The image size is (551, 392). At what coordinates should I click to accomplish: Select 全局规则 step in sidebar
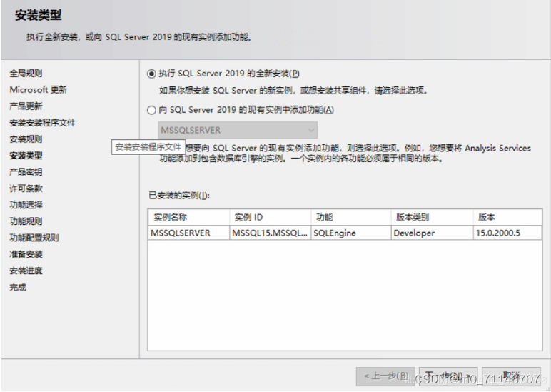[26, 73]
